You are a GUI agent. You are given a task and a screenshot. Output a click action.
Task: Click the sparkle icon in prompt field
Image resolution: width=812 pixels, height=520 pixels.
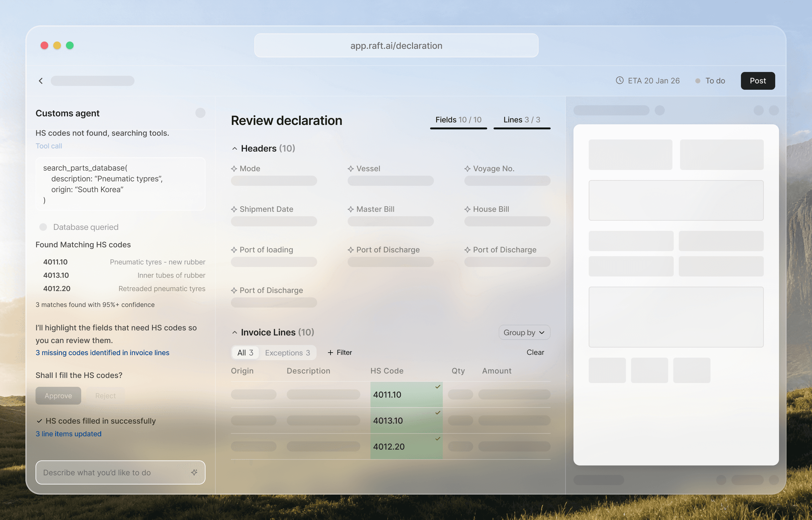tap(194, 472)
